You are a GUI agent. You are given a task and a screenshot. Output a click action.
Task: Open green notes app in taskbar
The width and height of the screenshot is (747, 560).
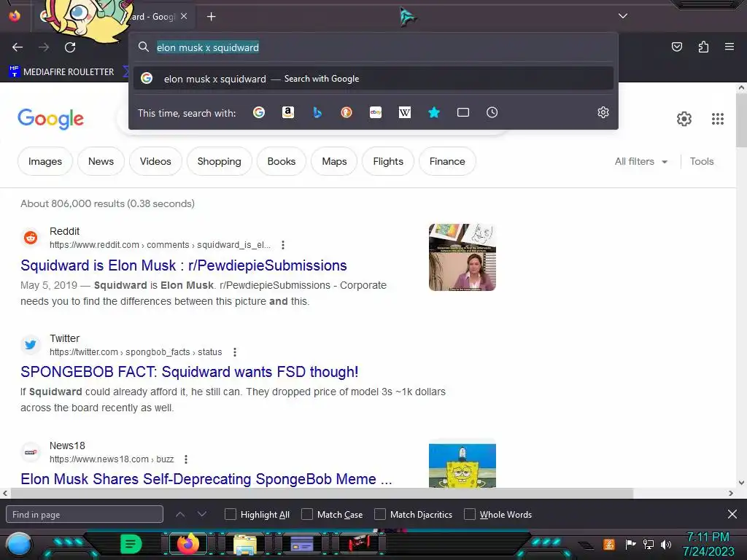[131, 544]
